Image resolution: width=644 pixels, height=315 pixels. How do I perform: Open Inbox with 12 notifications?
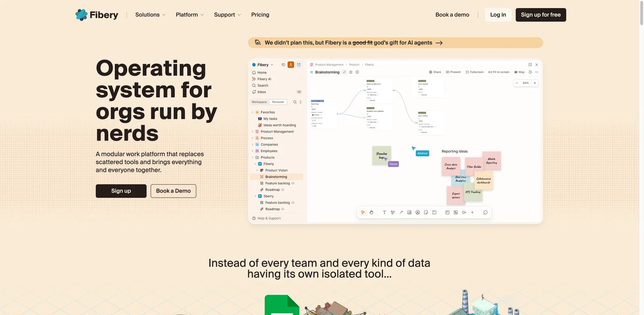pos(277,92)
